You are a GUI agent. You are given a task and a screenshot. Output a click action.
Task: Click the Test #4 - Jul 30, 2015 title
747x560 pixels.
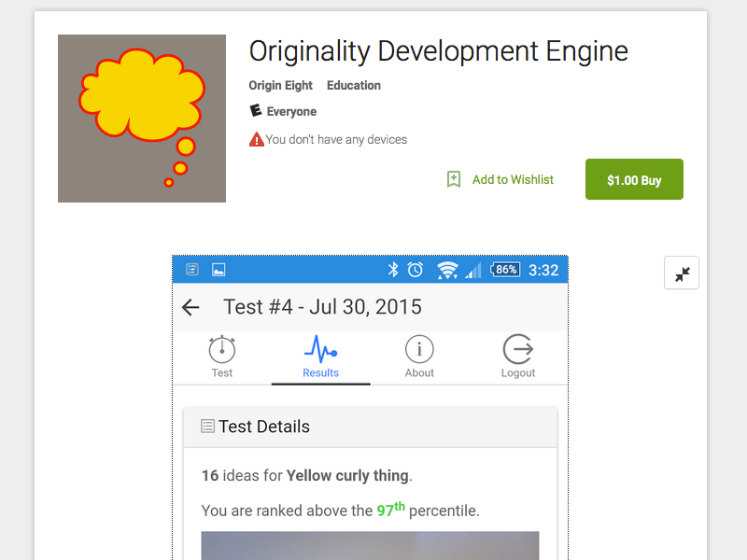pyautogui.click(x=322, y=307)
